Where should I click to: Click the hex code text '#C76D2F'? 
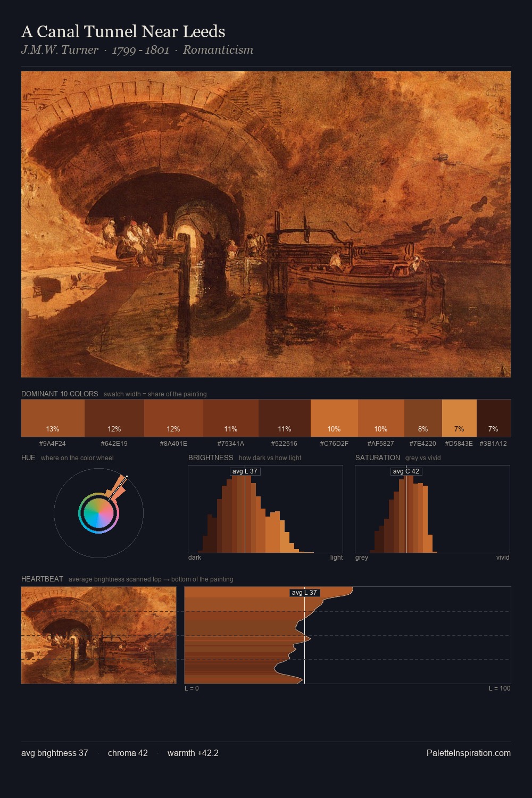(334, 444)
